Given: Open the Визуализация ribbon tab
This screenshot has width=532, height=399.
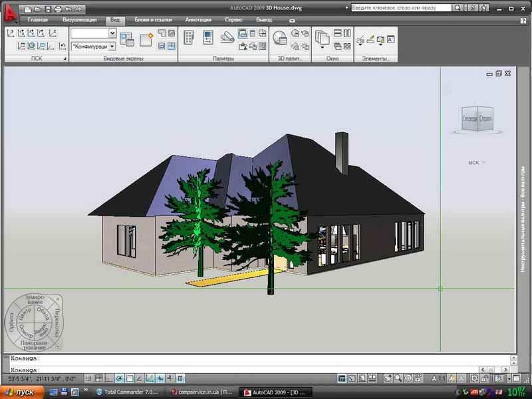Looking at the screenshot, I should coord(78,20).
